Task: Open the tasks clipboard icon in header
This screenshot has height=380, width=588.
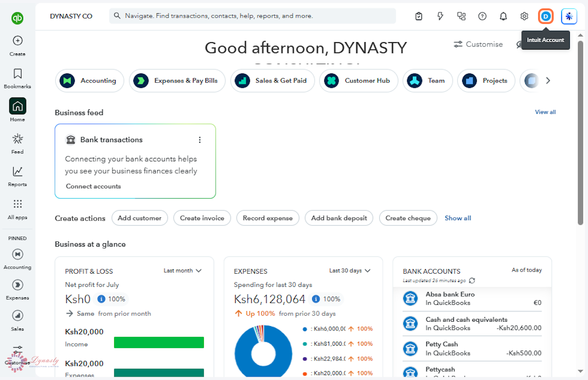Action: pyautogui.click(x=418, y=16)
